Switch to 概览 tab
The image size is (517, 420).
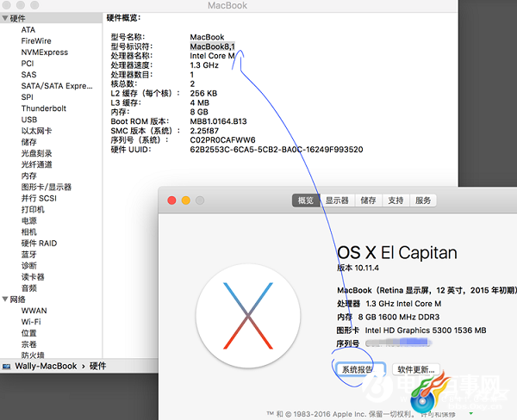[x=306, y=201]
